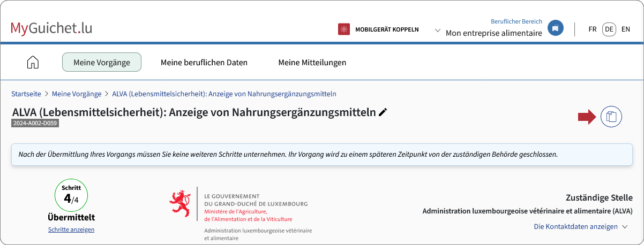The width and height of the screenshot is (644, 245).
Task: Open the Meine Vorgänge tab
Action: click(102, 62)
